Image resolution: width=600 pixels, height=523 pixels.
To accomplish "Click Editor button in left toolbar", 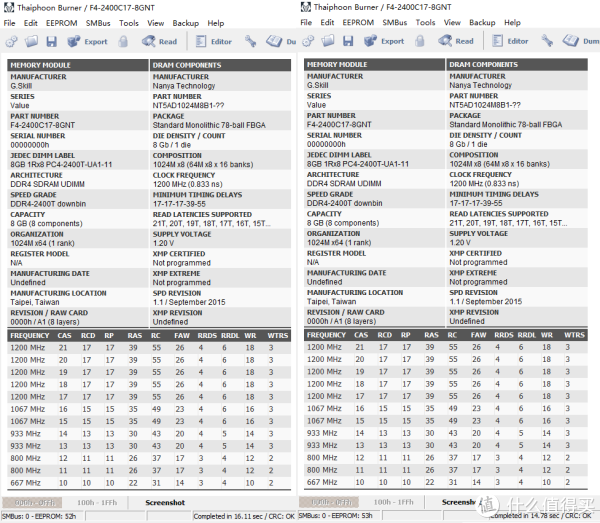I will click(x=214, y=41).
